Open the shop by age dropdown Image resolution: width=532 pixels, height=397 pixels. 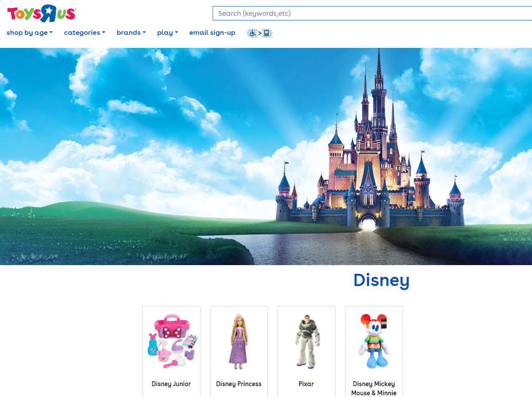29,33
